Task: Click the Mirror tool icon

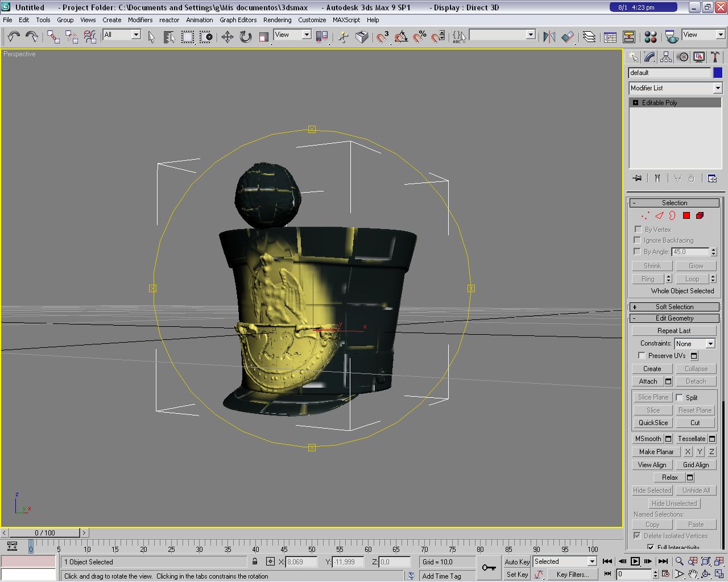Action: (x=549, y=37)
